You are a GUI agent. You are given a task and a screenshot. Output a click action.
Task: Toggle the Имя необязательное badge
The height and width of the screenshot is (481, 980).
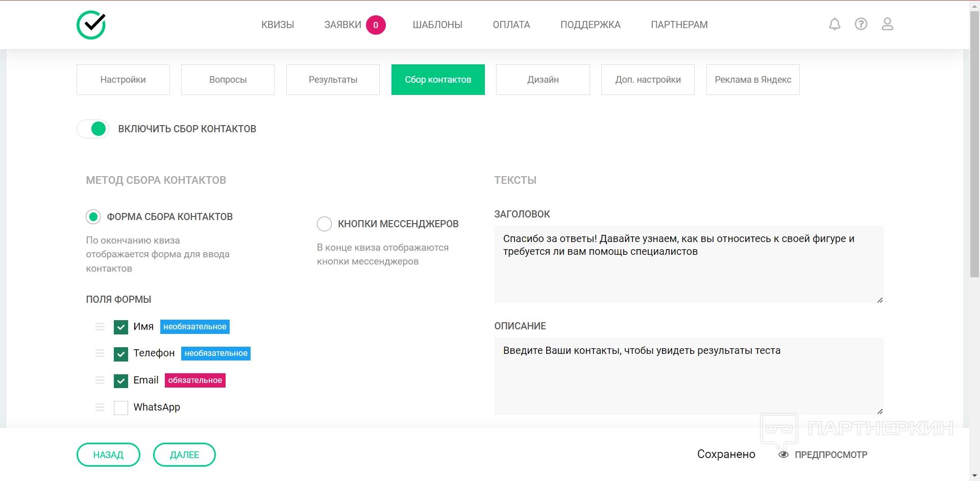point(195,327)
